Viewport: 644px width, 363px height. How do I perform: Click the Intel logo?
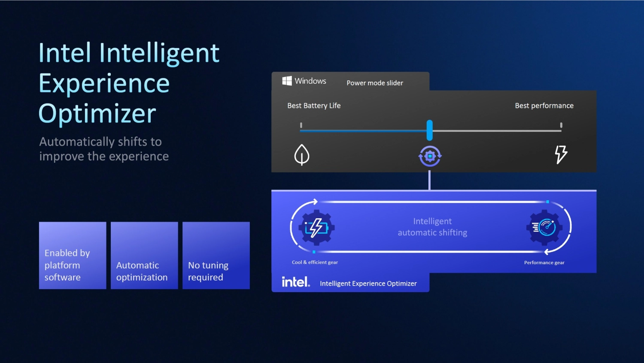point(295,282)
